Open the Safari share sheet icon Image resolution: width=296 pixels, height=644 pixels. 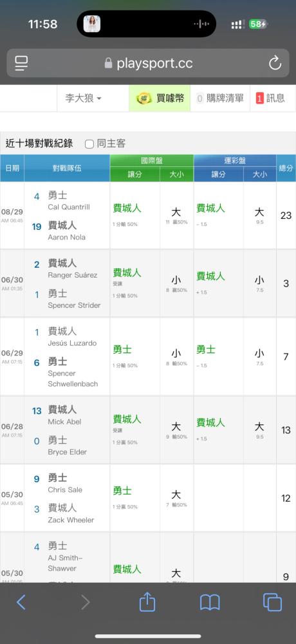(147, 601)
